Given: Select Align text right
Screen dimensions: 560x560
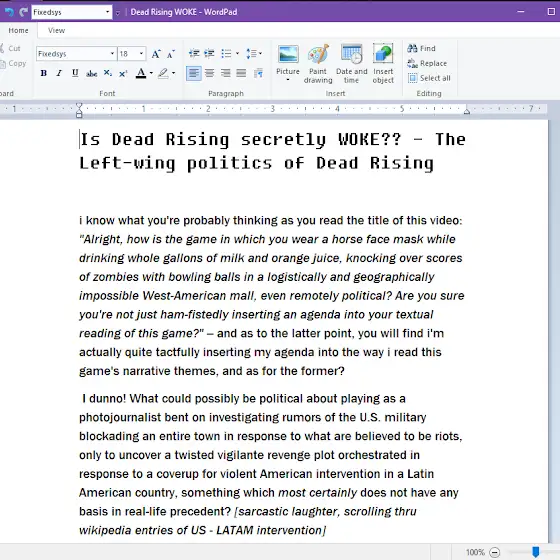Looking at the screenshot, I should point(225,74).
